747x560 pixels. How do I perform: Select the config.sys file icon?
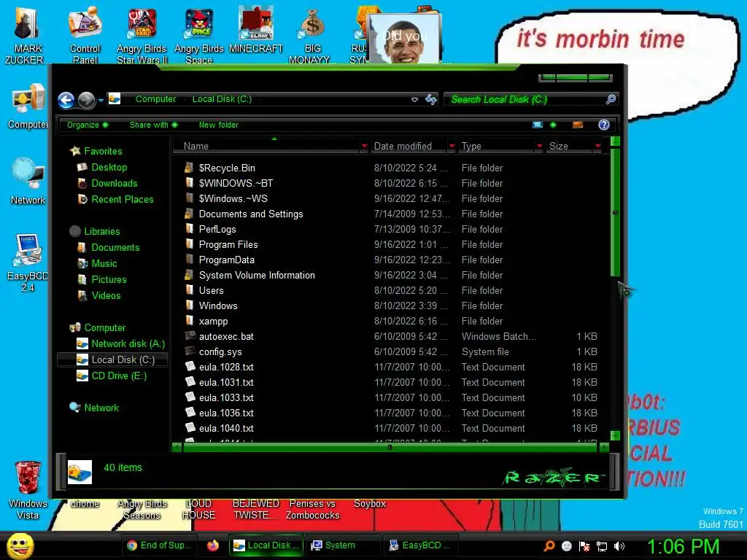point(190,351)
